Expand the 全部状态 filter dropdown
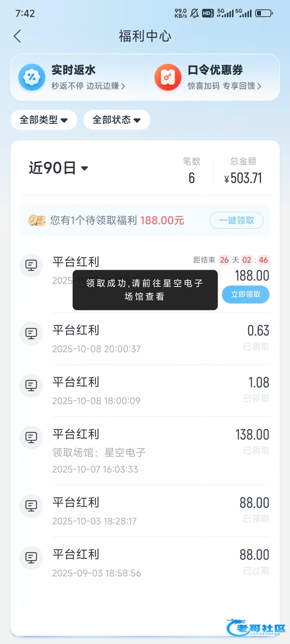The height and width of the screenshot is (644, 290). pyautogui.click(x=117, y=120)
